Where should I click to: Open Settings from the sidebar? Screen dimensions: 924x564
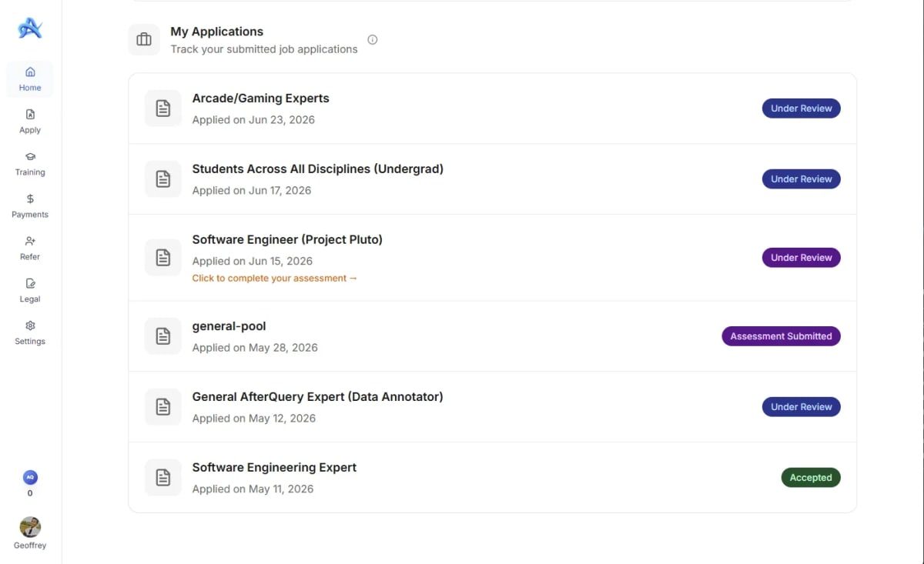(x=30, y=332)
